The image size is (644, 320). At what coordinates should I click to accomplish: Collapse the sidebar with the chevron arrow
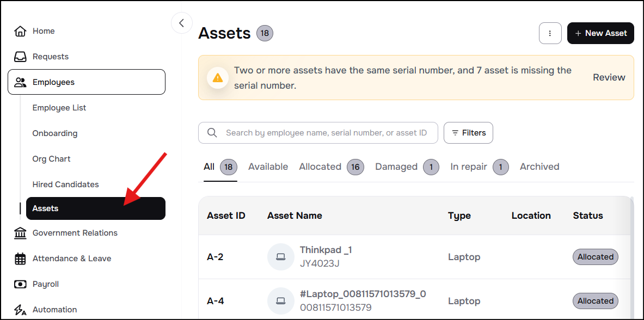click(x=182, y=23)
